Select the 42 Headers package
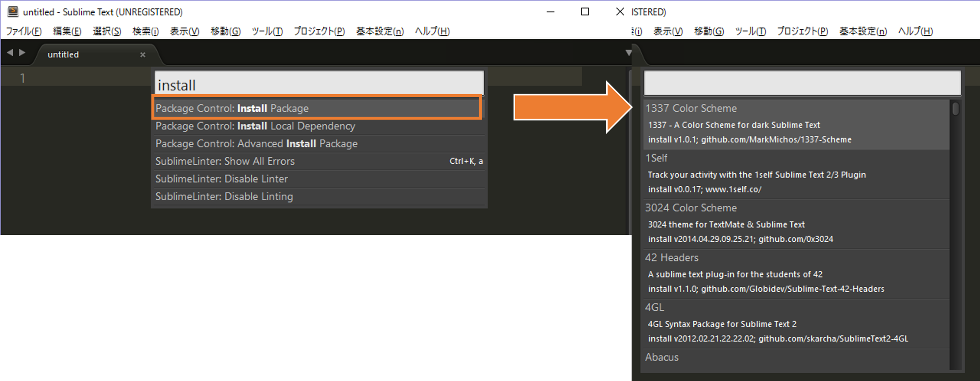Viewport: 980px width, 381px height. click(796, 274)
